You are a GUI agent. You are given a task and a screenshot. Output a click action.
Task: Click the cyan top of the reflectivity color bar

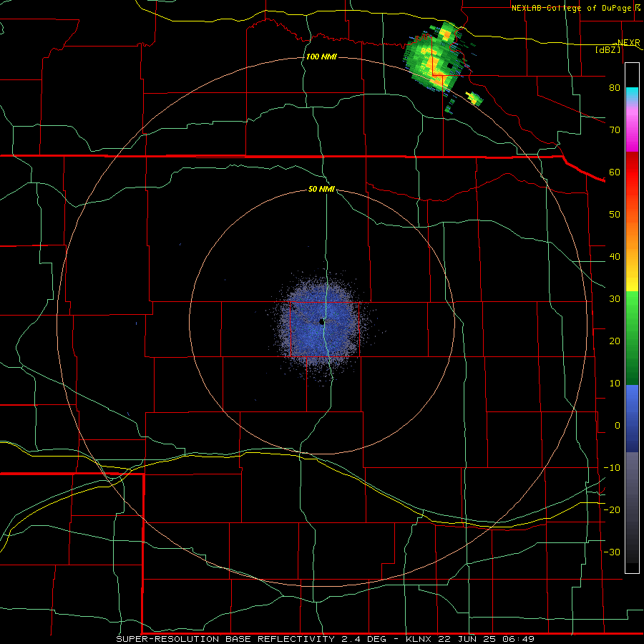pos(632,94)
